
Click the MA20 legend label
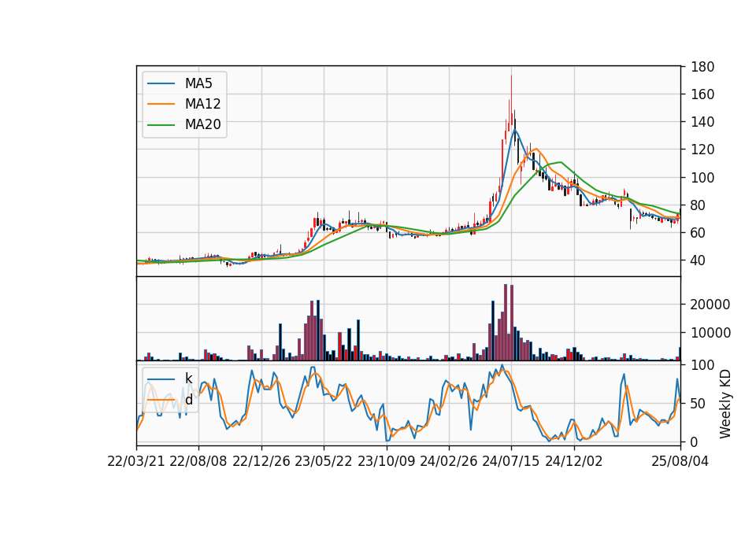click(202, 125)
